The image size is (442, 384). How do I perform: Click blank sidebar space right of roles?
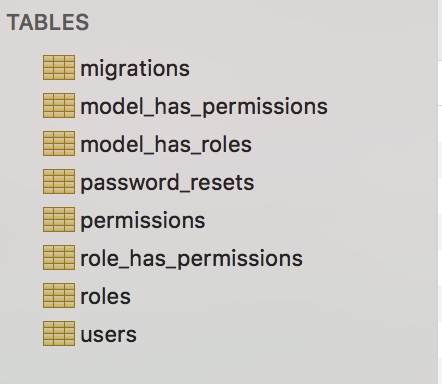click(x=283, y=296)
